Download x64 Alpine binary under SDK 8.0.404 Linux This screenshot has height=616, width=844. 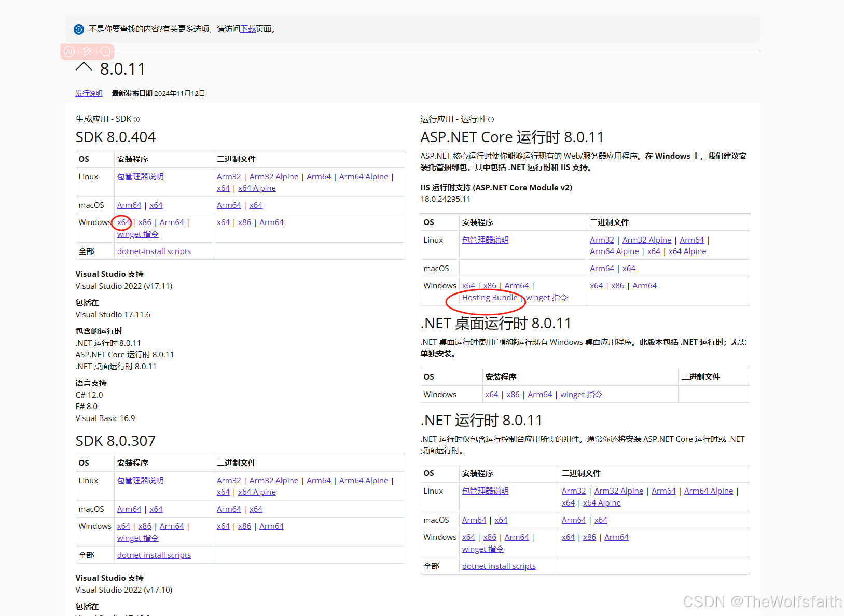pos(256,188)
